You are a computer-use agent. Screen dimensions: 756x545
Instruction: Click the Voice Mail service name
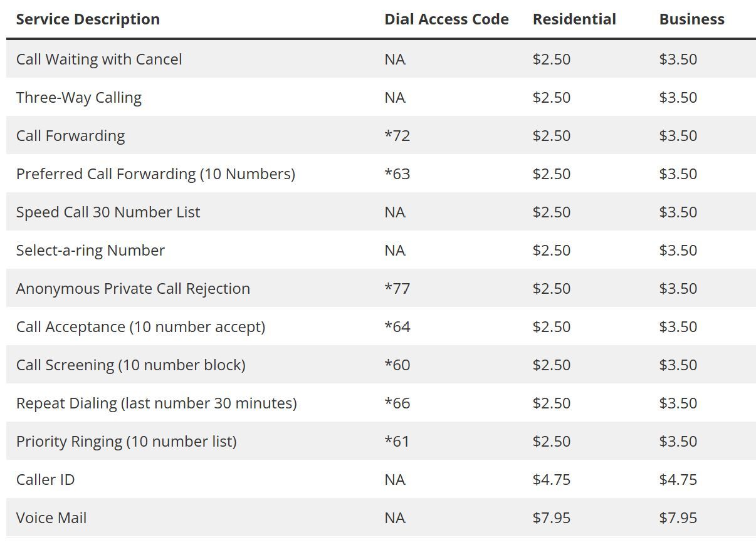[51, 518]
